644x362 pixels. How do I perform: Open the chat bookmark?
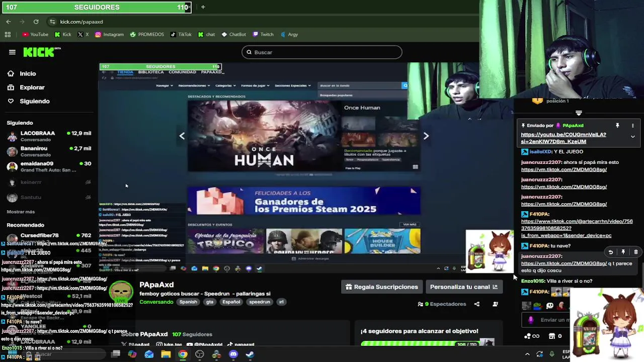(206, 34)
